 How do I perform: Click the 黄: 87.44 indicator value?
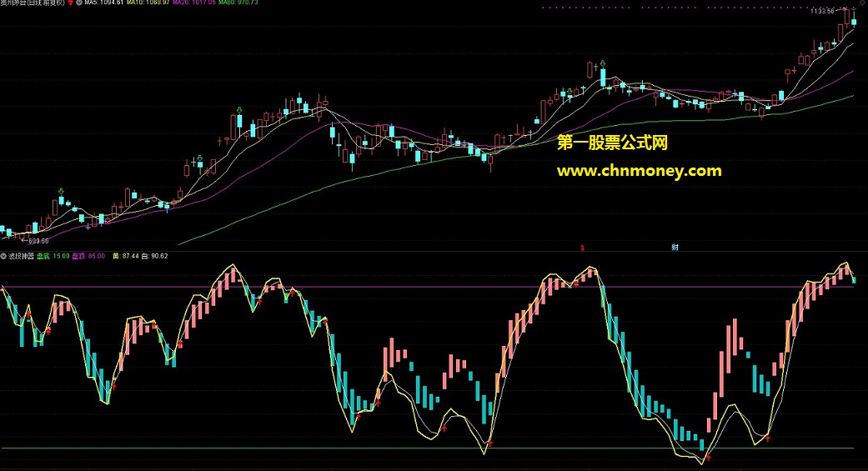pos(126,256)
